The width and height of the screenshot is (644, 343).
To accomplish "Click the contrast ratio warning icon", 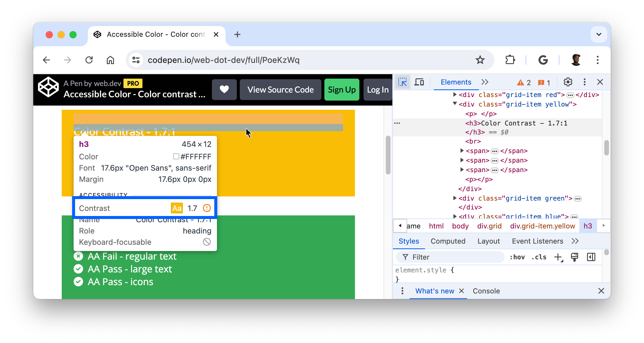I will 207,208.
